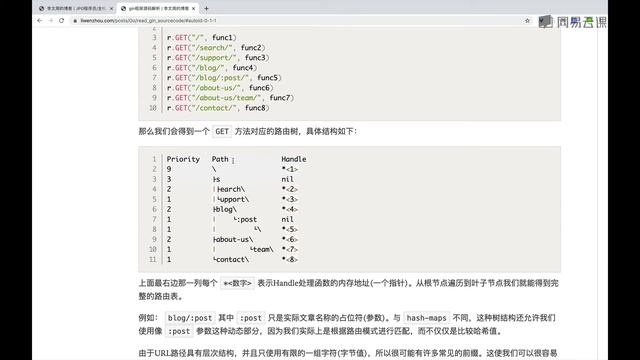
Task: Bookmark page with star icon
Action: (527, 20)
